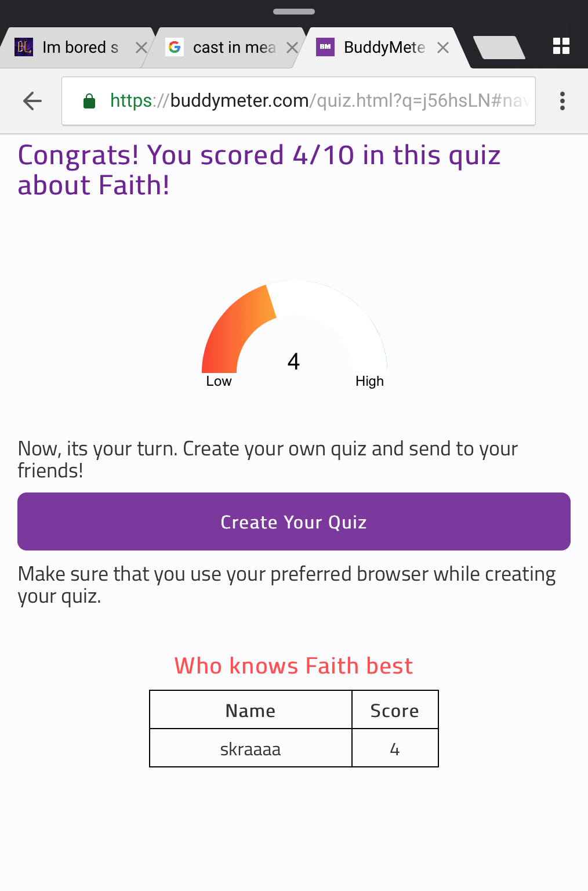Close the 'Im bored s' tab

click(141, 48)
